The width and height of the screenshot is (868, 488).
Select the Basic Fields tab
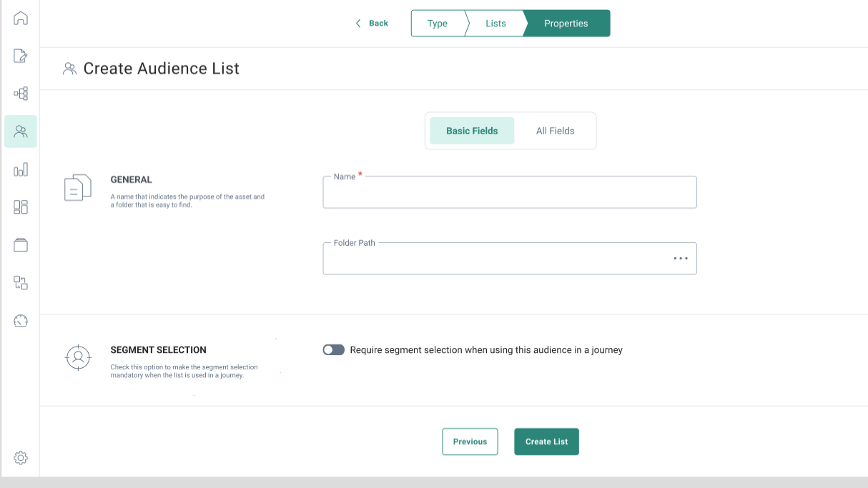(x=472, y=131)
